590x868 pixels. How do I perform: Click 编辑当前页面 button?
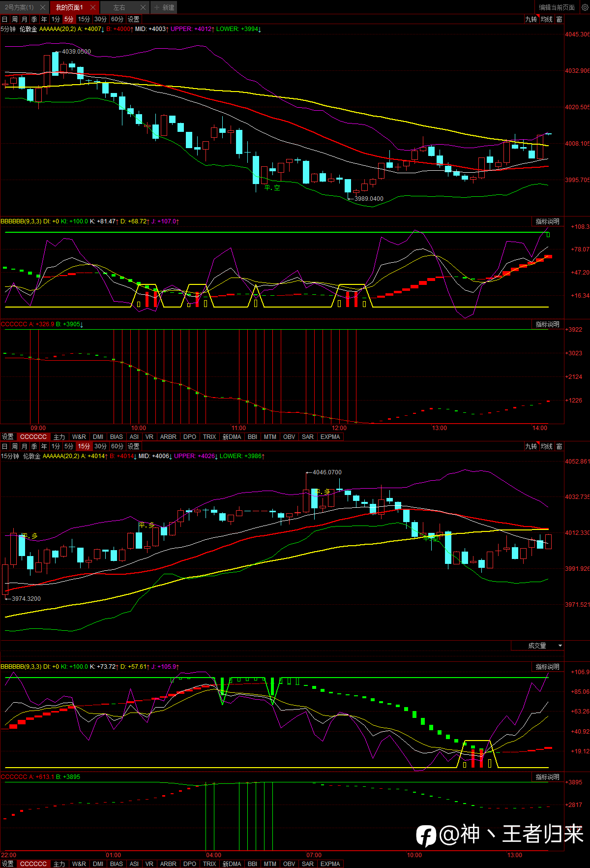557,7
